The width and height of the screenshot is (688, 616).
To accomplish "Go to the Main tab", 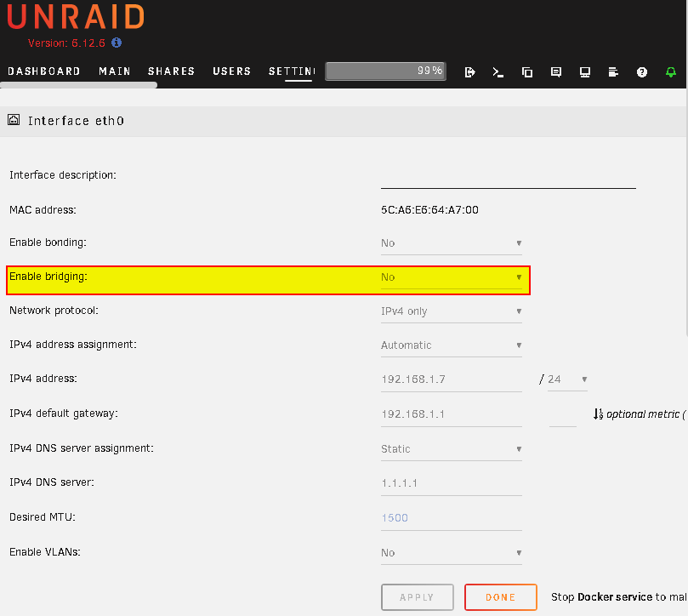I will tap(115, 71).
